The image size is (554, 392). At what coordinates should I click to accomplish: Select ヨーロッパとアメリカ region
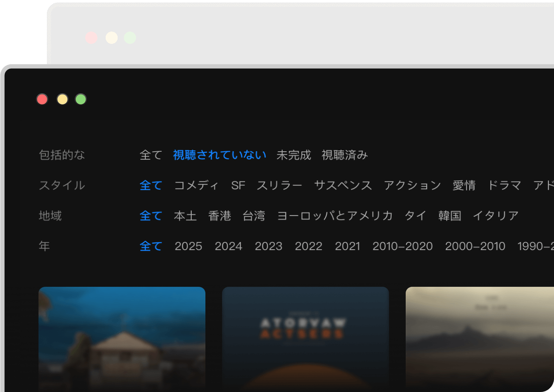(335, 216)
